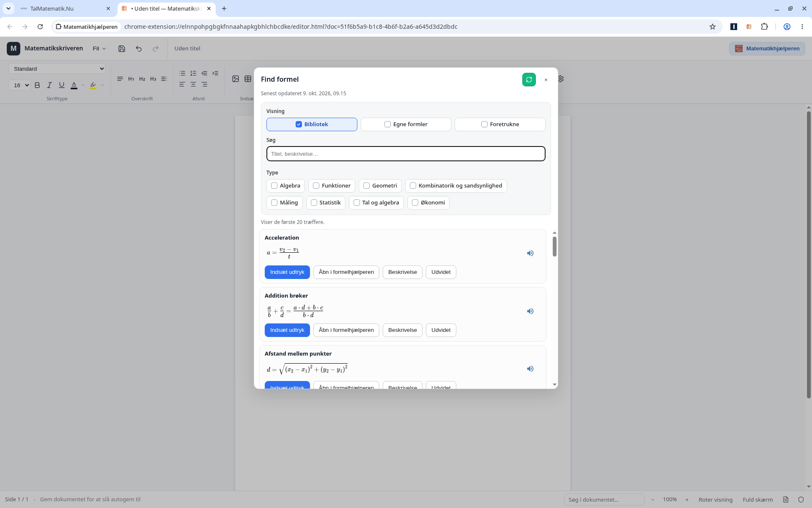Viewport: 812px width, 508px height.
Task: Click the save document icon
Action: (122, 49)
